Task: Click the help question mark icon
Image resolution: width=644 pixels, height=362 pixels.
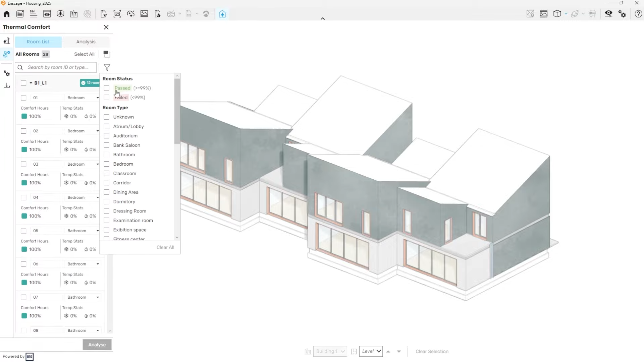Action: tap(638, 14)
